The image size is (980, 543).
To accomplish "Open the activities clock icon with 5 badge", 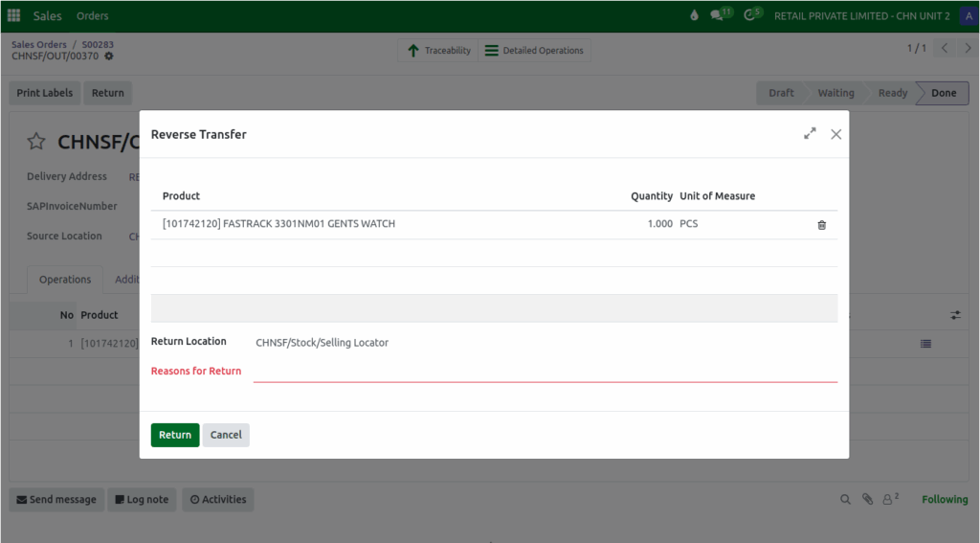I will point(752,14).
